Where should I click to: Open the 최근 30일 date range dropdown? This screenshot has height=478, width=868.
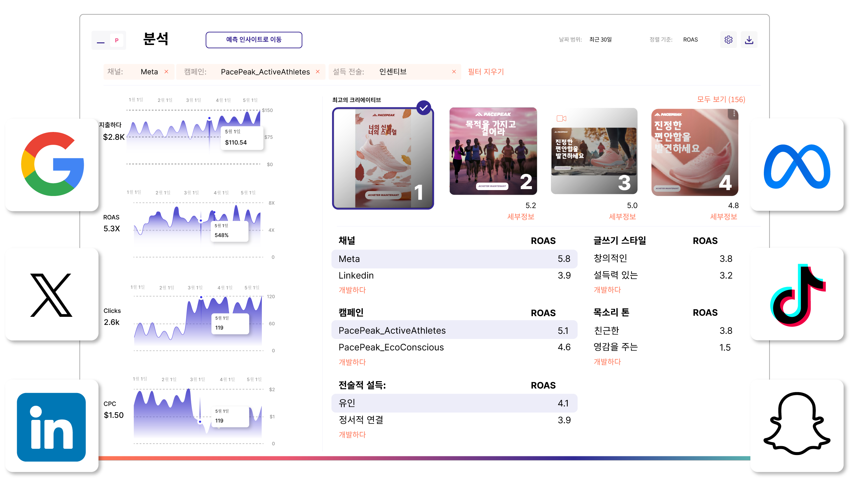pyautogui.click(x=600, y=40)
